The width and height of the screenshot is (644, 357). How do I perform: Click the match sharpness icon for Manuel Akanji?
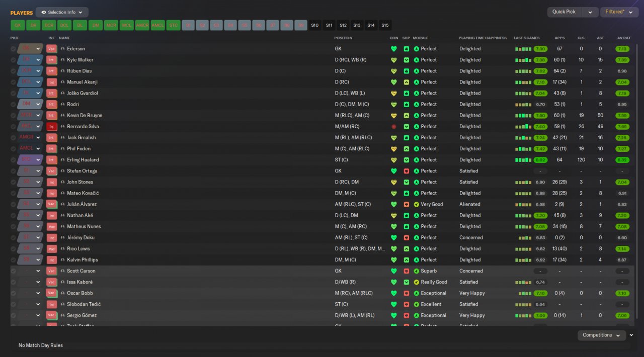click(x=407, y=82)
